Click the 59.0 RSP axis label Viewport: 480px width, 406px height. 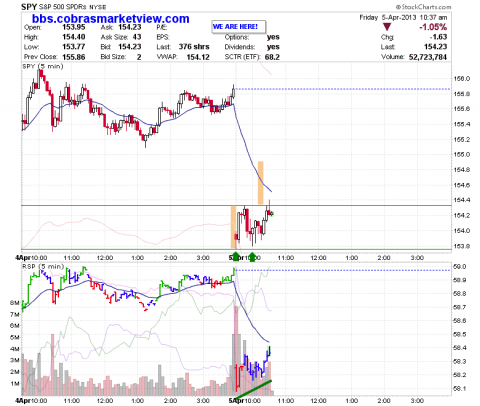coord(460,267)
